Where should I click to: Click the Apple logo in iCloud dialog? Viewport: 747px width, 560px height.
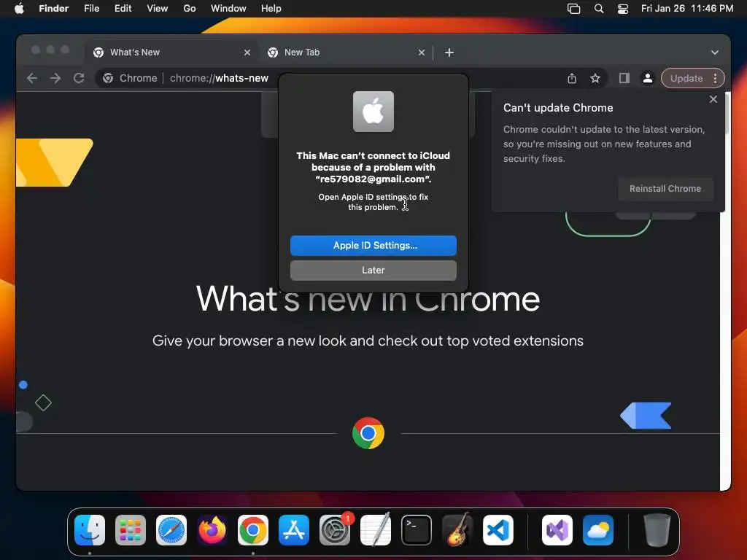[x=373, y=112]
